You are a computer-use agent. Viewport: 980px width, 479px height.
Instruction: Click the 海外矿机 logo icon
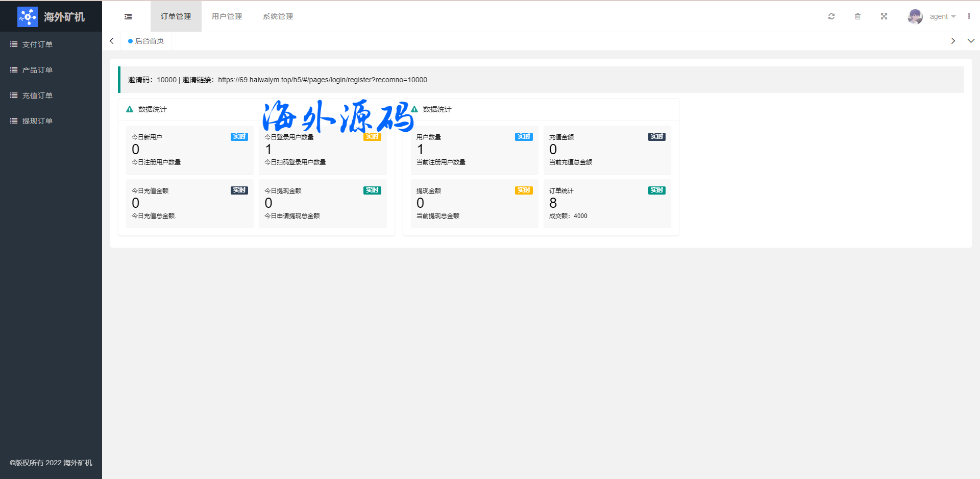coord(28,17)
